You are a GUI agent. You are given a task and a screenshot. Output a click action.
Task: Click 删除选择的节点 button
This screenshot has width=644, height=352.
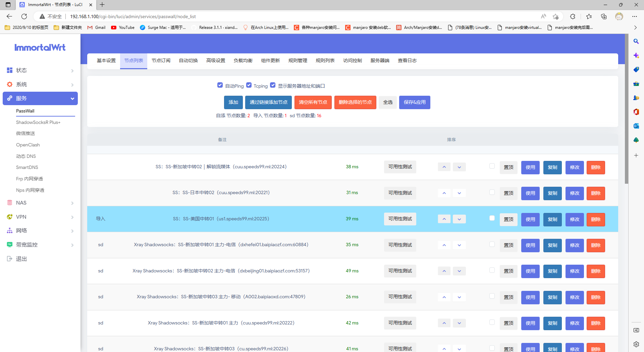pyautogui.click(x=355, y=102)
